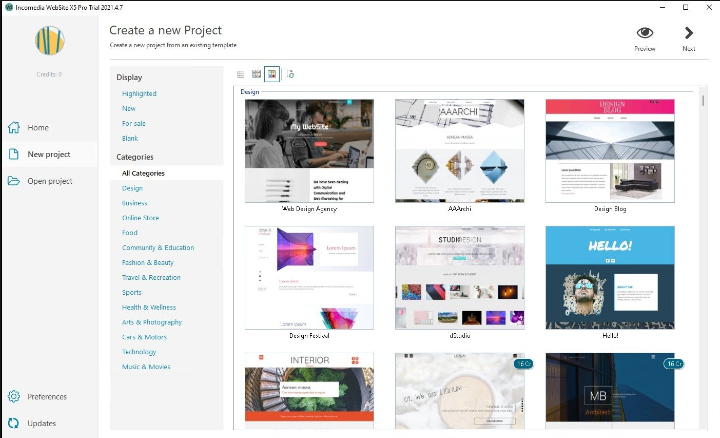The width and height of the screenshot is (720, 438).
Task: Select All Categories
Action: point(143,173)
